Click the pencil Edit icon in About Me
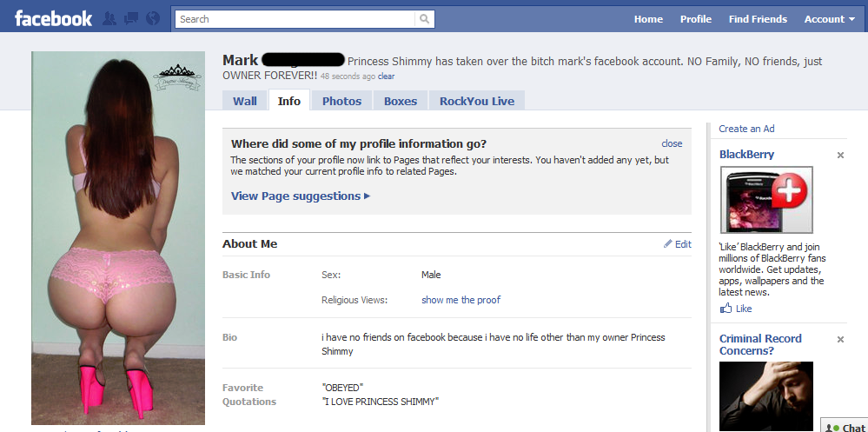This screenshot has height=432, width=868. [668, 244]
